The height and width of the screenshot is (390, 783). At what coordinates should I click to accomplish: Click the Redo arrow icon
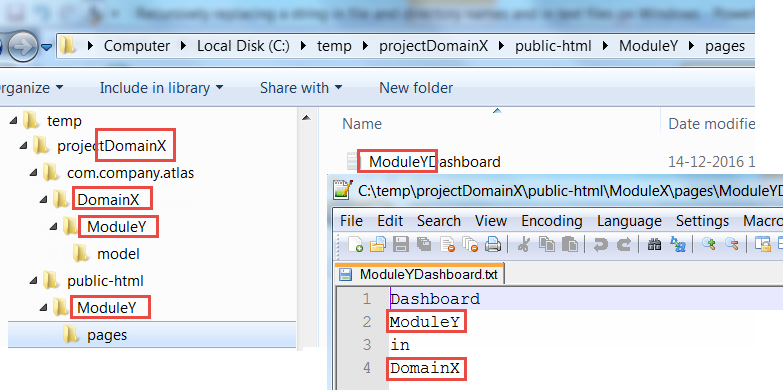tap(623, 244)
